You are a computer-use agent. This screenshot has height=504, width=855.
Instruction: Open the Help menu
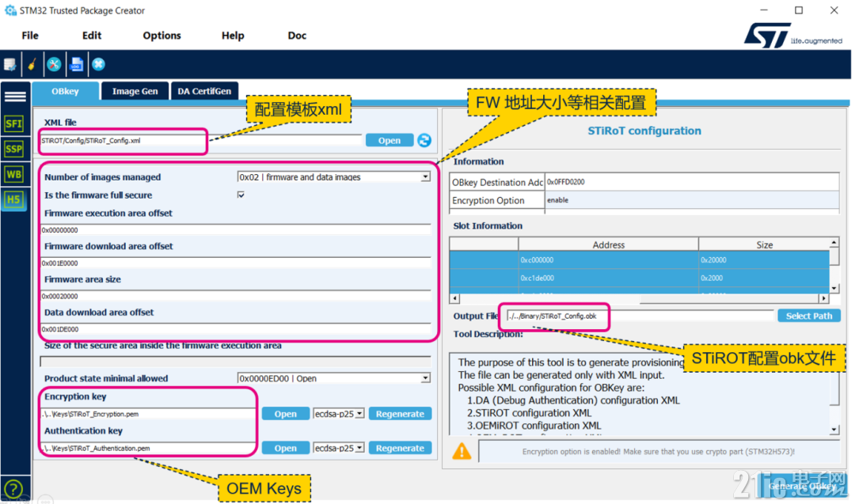point(233,36)
